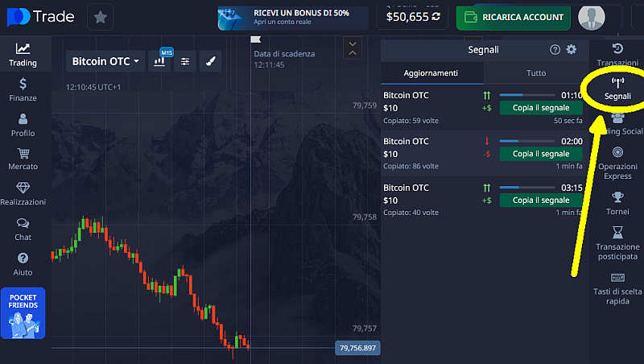Copy the 02:00 Bitcoin OTC signal

[x=540, y=154]
